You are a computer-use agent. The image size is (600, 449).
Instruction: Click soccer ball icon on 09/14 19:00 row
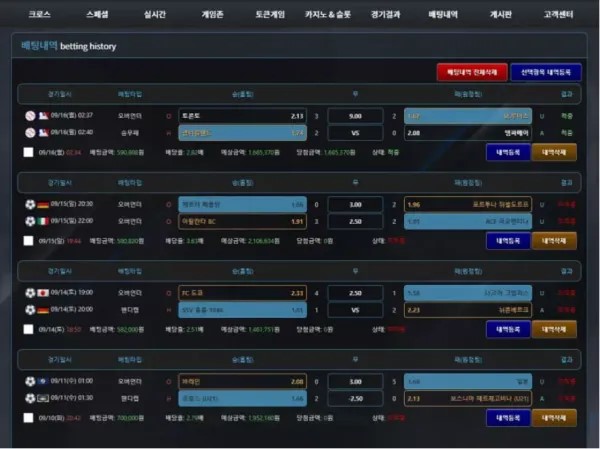(x=30, y=292)
